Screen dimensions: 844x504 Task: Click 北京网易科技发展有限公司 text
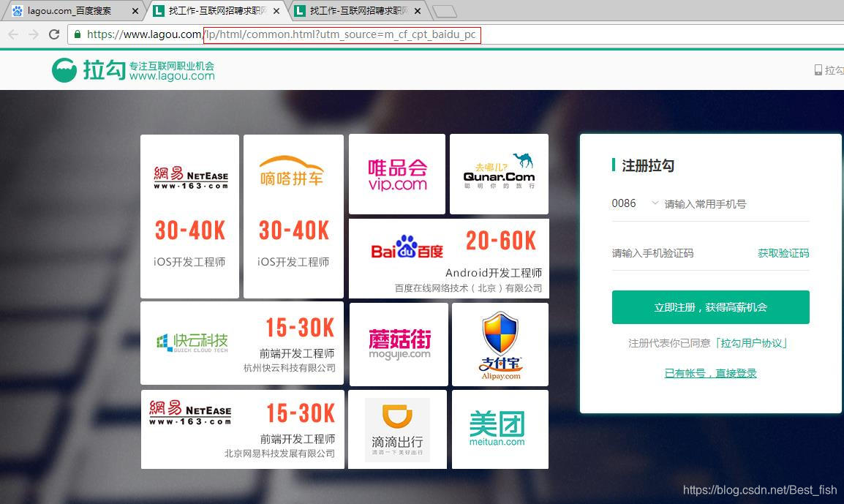point(279,454)
